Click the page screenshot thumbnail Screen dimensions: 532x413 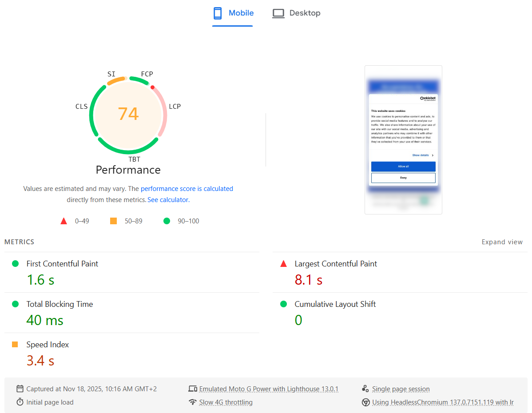(403, 140)
